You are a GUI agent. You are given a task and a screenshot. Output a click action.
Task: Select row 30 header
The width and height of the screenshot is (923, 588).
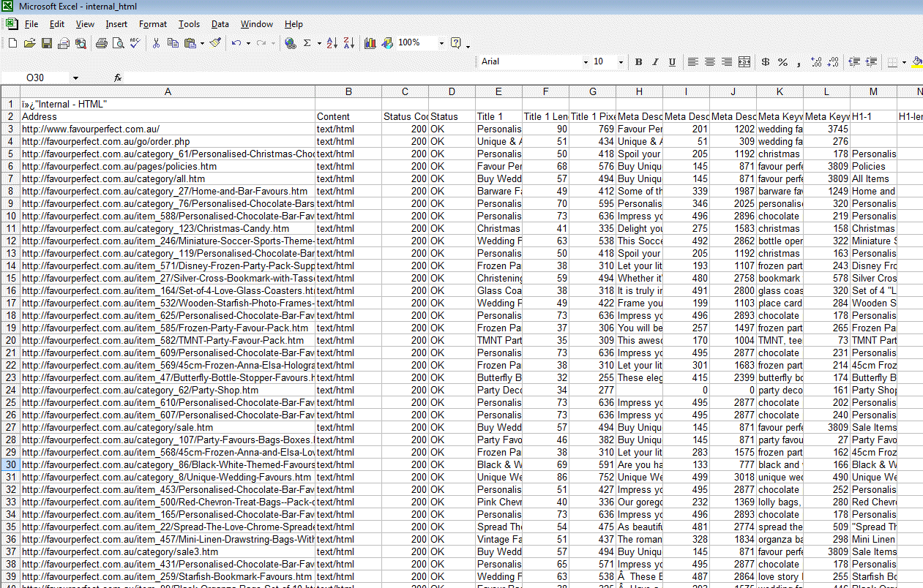pyautogui.click(x=10, y=464)
